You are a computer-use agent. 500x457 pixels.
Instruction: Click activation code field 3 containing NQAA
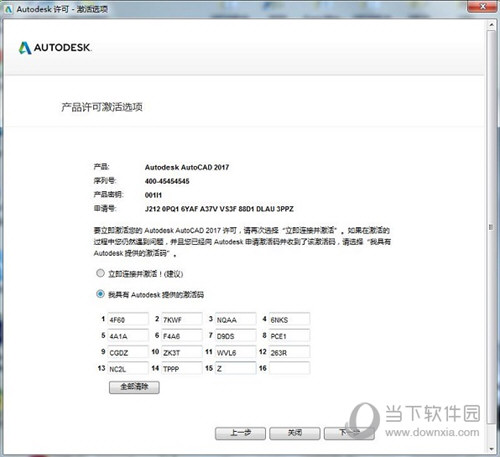pyautogui.click(x=236, y=319)
